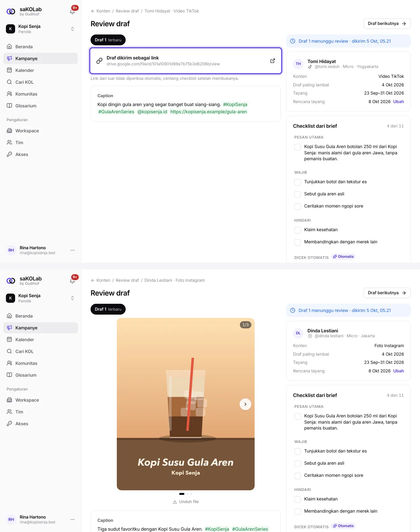Click 'Draf berikutnya' on Tomi Hidayat page
Screen dimensions: 420x532
(387, 24)
